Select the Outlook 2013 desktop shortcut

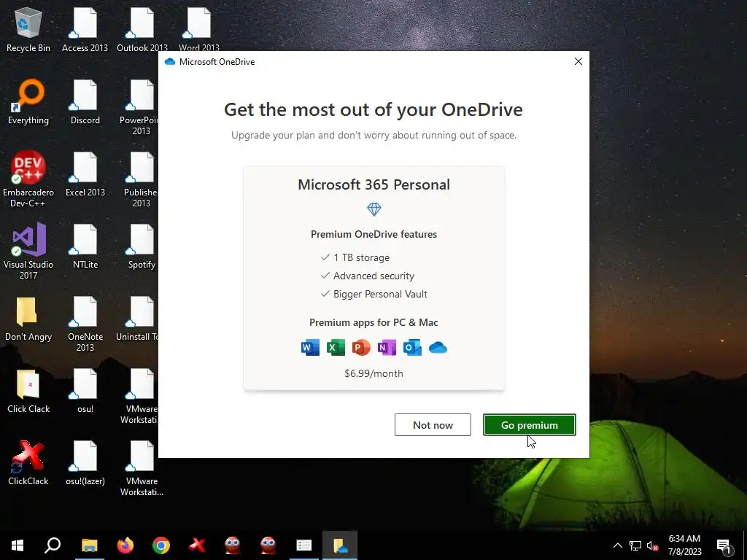pyautogui.click(x=142, y=29)
